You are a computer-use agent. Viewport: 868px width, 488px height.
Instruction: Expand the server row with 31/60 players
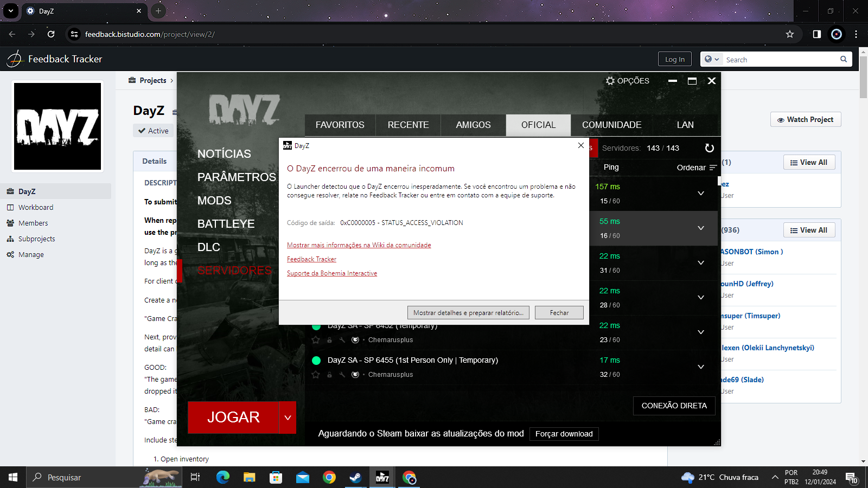tap(701, 262)
